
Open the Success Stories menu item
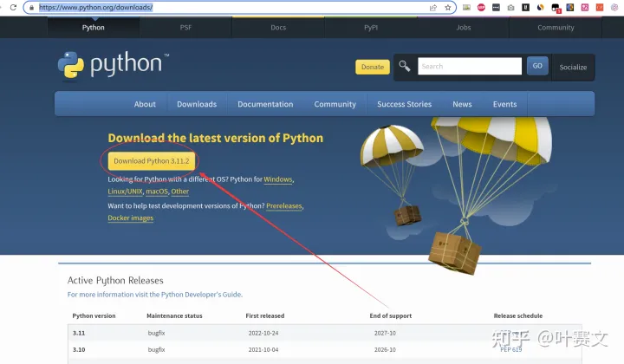pyautogui.click(x=405, y=104)
